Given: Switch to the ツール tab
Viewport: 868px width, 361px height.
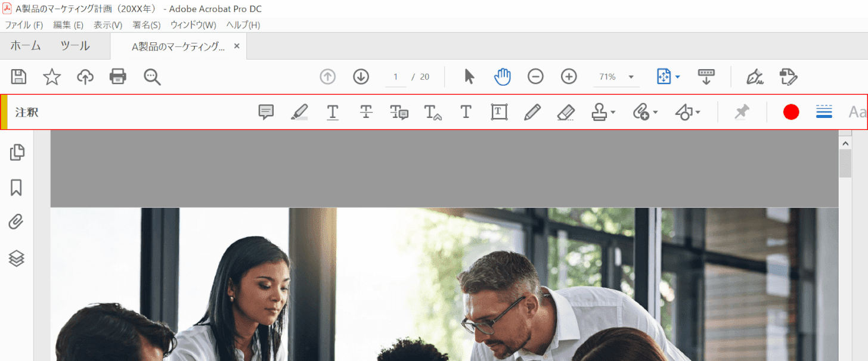Looking at the screenshot, I should 75,46.
